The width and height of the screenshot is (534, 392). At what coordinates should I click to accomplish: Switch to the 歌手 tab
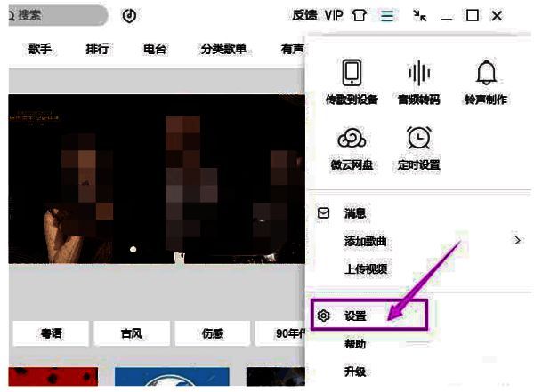[x=40, y=49]
